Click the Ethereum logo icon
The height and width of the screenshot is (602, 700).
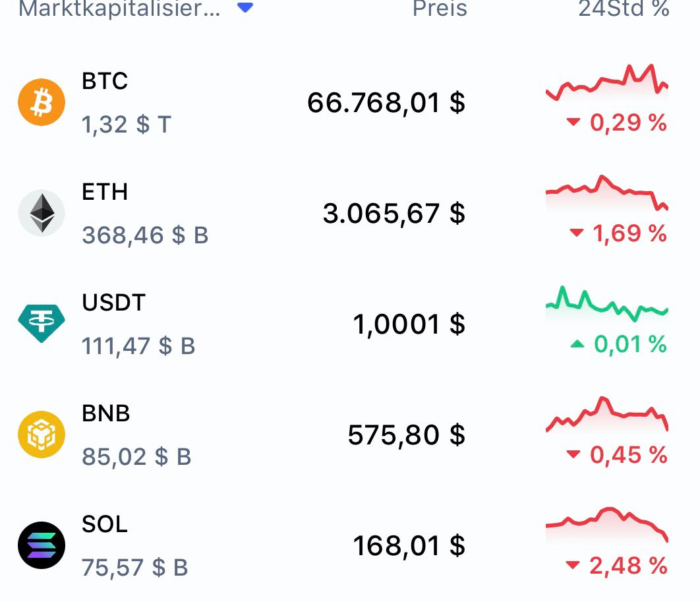tap(41, 212)
